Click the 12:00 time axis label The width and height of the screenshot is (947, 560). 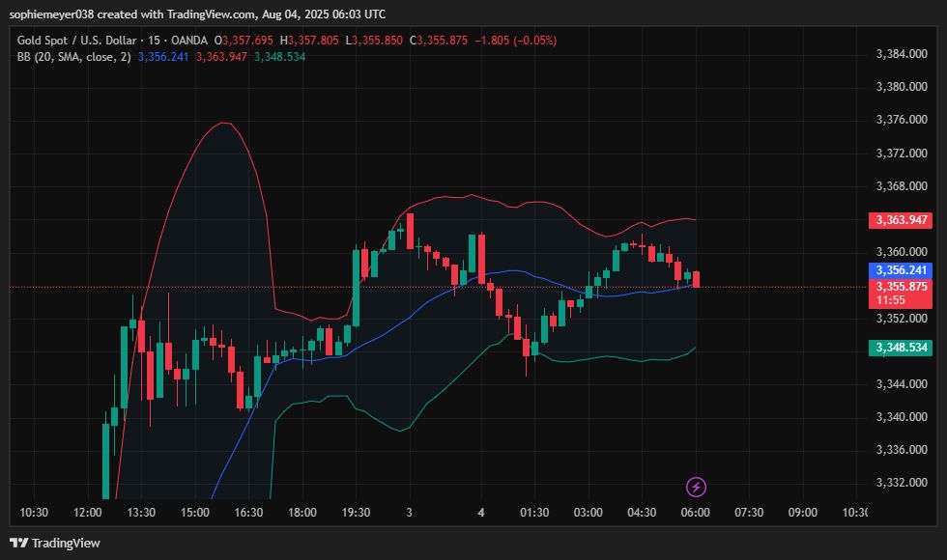[88, 513]
